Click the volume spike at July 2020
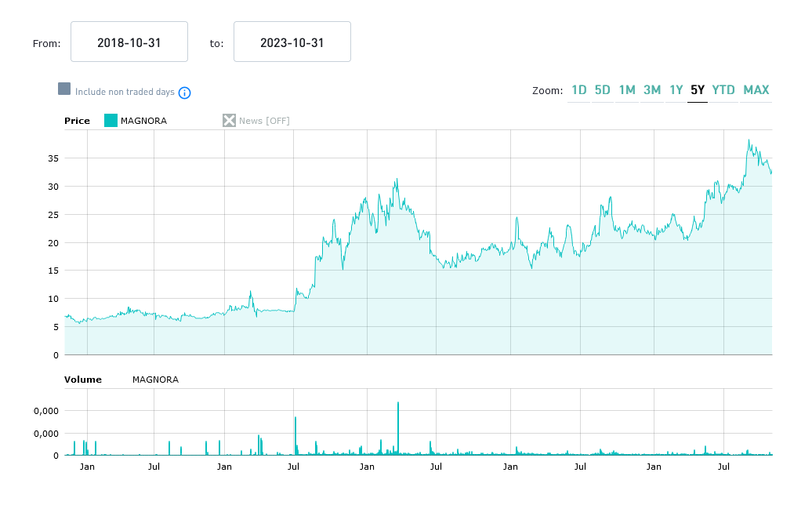Screen dimensions: 812x505 pos(295,436)
